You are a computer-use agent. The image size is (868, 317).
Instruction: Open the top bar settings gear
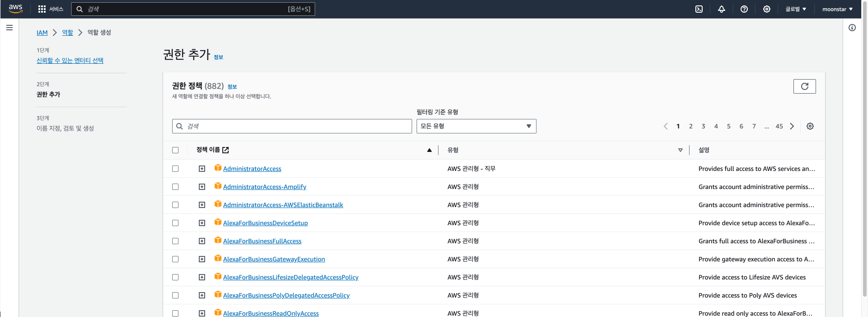point(767,9)
